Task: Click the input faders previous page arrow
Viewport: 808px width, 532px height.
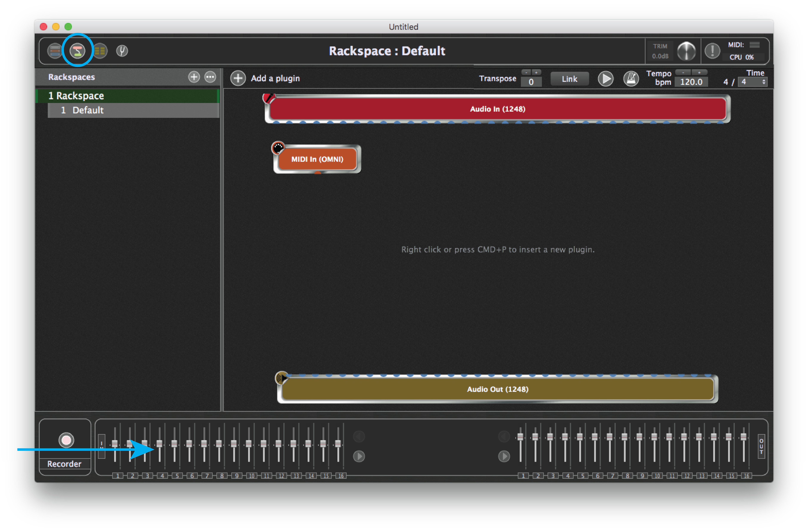Action: pyautogui.click(x=359, y=436)
